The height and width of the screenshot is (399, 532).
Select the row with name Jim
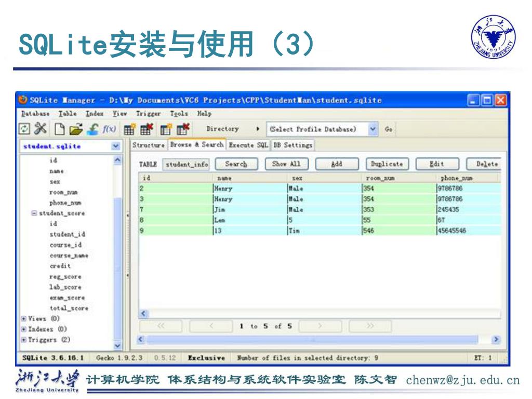point(320,209)
